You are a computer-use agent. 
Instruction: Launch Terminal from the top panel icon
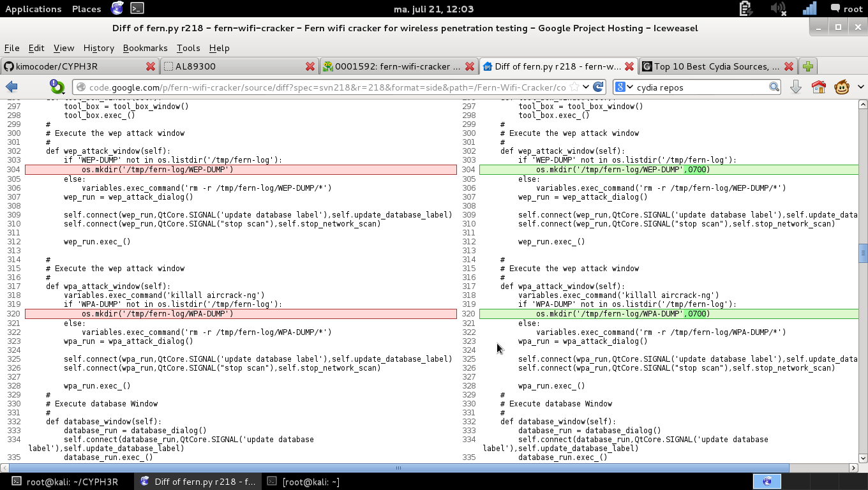coord(137,8)
